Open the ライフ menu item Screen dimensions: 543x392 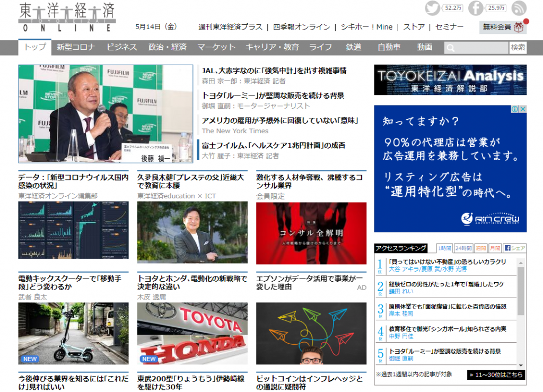(x=320, y=47)
